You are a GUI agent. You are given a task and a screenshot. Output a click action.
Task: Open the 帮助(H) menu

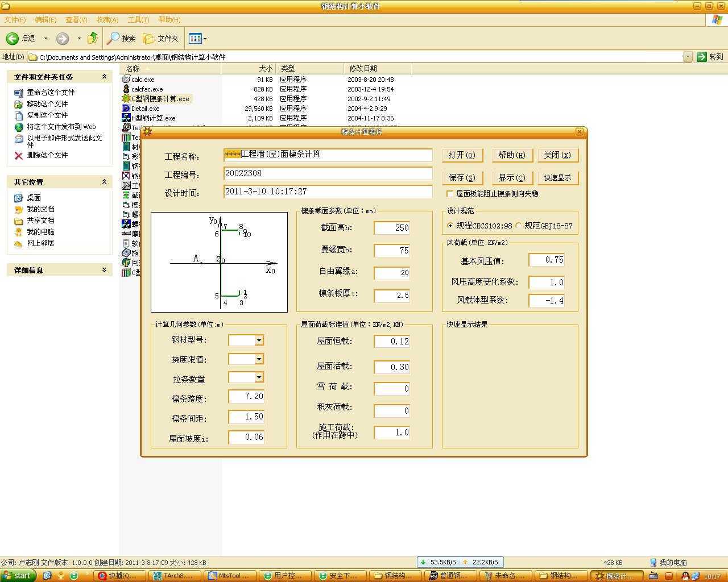coord(169,20)
